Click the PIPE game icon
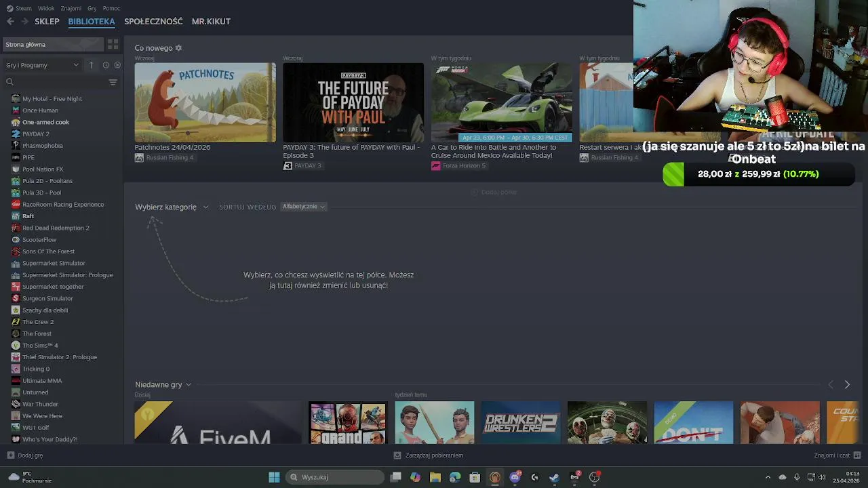 click(x=16, y=157)
